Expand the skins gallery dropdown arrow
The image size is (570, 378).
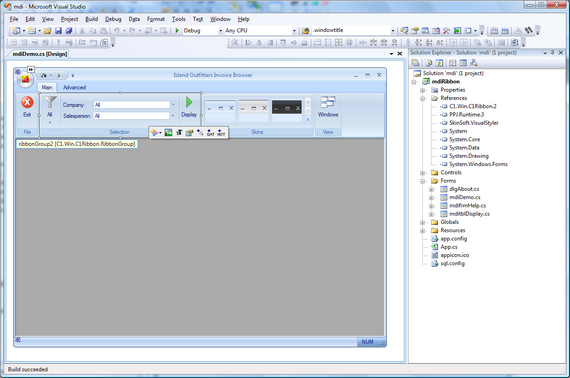pyautogui.click(x=308, y=118)
